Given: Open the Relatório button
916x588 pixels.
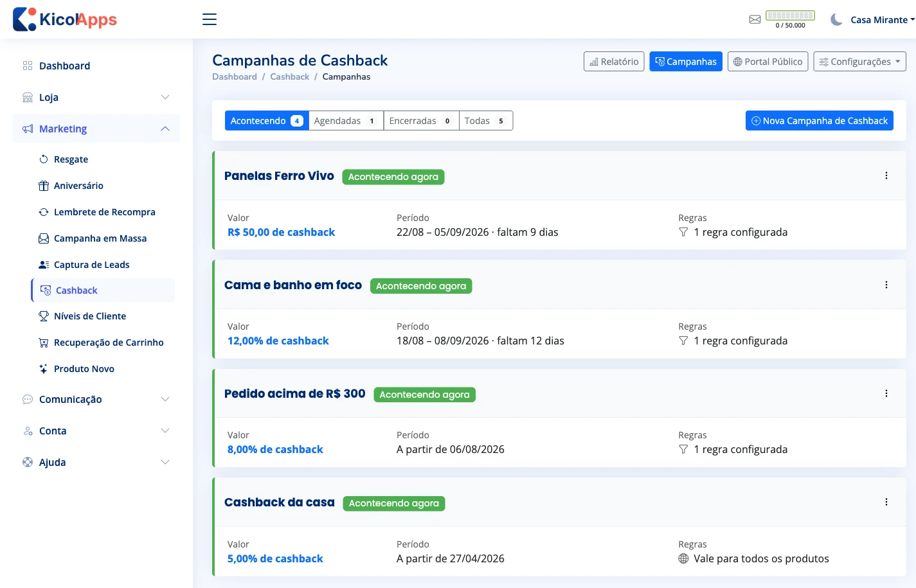Looking at the screenshot, I should (614, 62).
